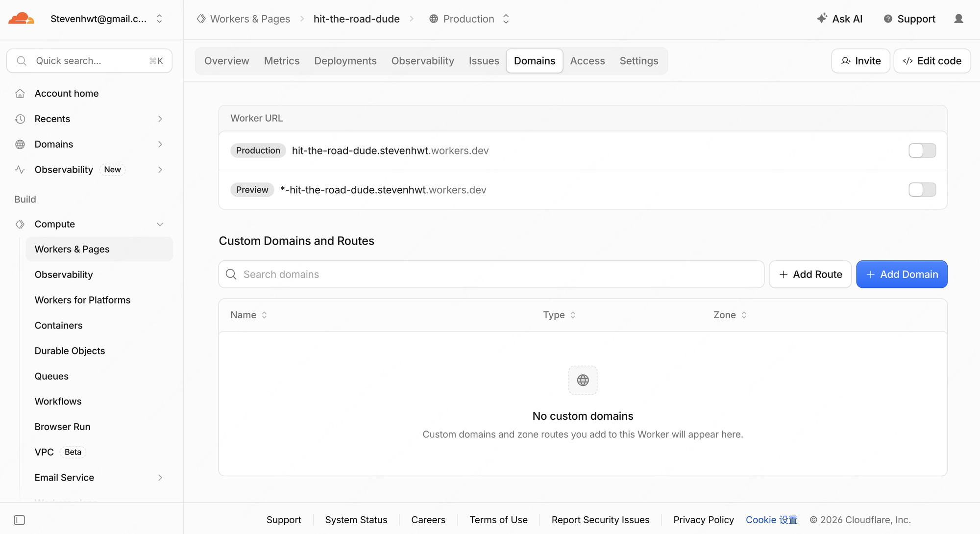Click the Edit code button
Screen dimensions: 980x534
coord(932,61)
